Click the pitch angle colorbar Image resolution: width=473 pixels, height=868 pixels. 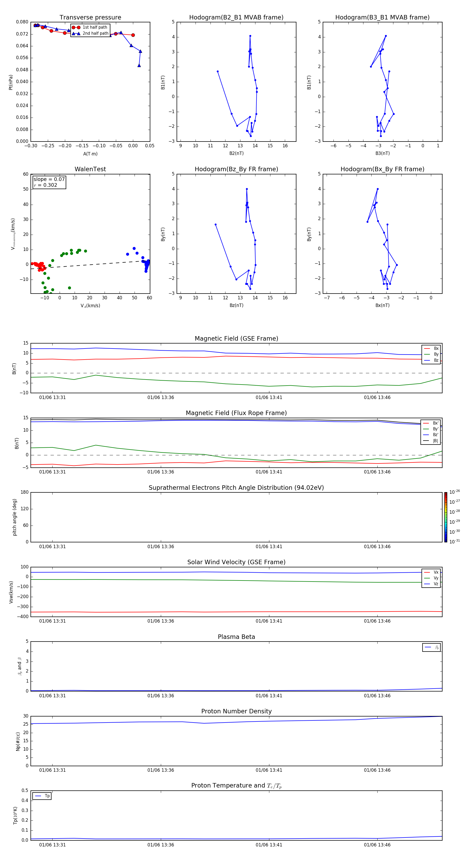tap(446, 517)
